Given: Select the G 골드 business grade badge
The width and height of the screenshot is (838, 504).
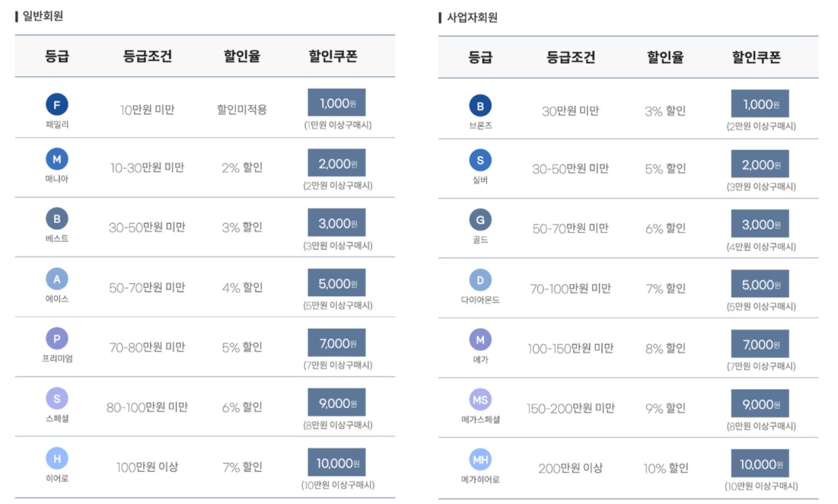Looking at the screenshot, I should pos(480,220).
